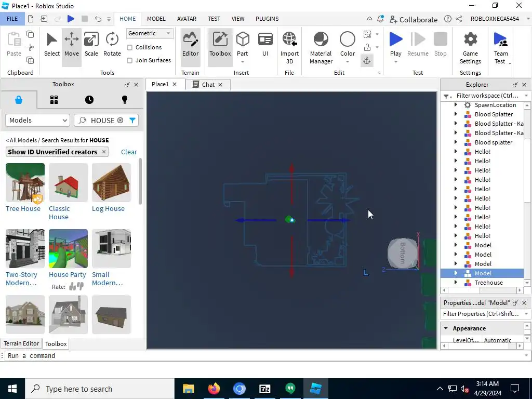This screenshot has width=532, height=399.
Task: Click the toolbox search filter icon
Action: [132, 121]
